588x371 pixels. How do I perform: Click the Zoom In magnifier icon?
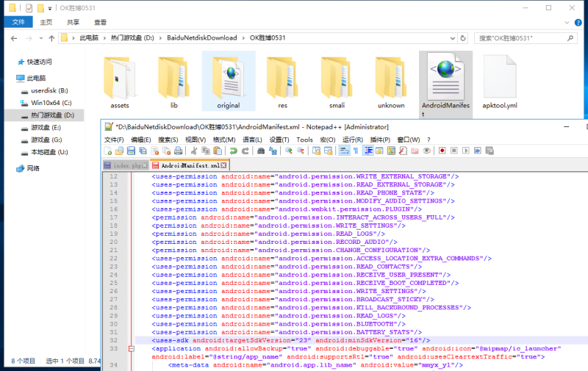pyautogui.click(x=288, y=151)
